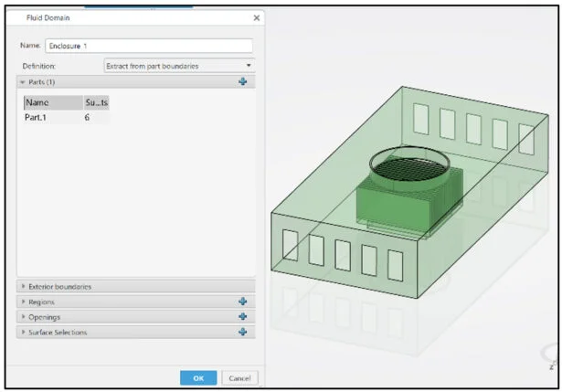Click the Su..ts column header
Screen dimensions: 562x392
click(96, 102)
